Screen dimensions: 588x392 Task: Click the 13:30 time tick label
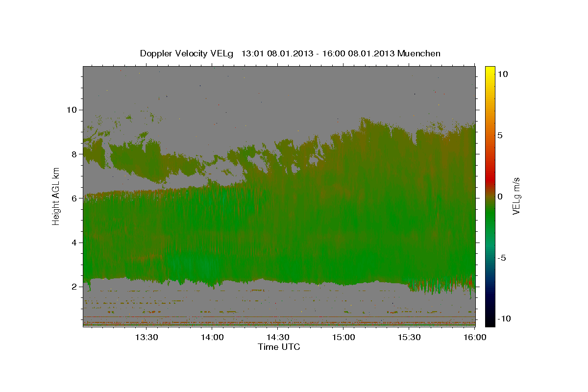(147, 337)
